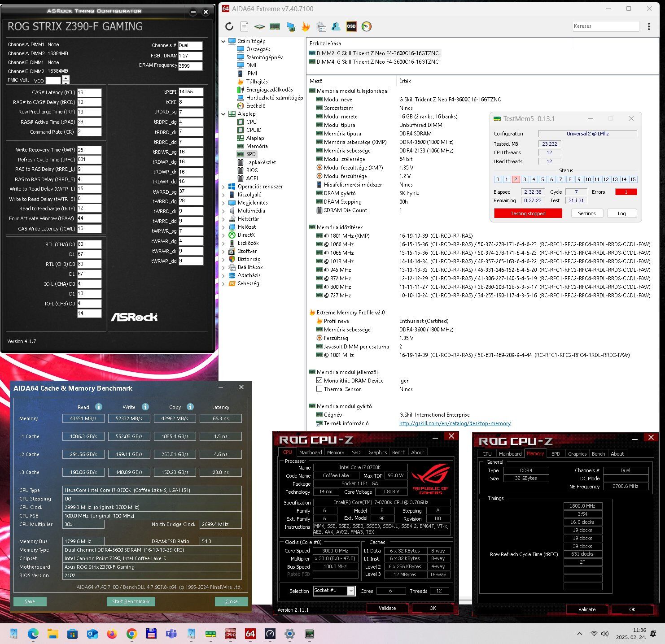Open Graphics tab in left CPU-Z window

point(377,453)
